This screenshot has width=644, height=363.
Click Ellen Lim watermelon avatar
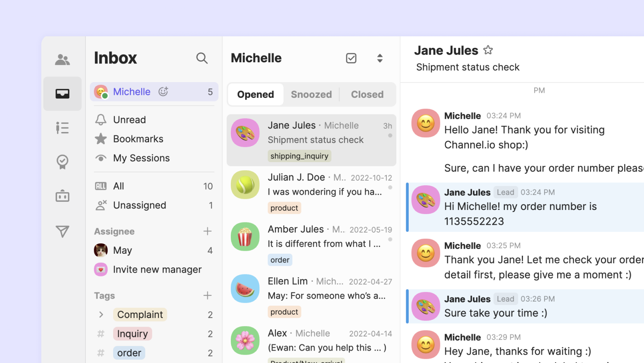245,289
